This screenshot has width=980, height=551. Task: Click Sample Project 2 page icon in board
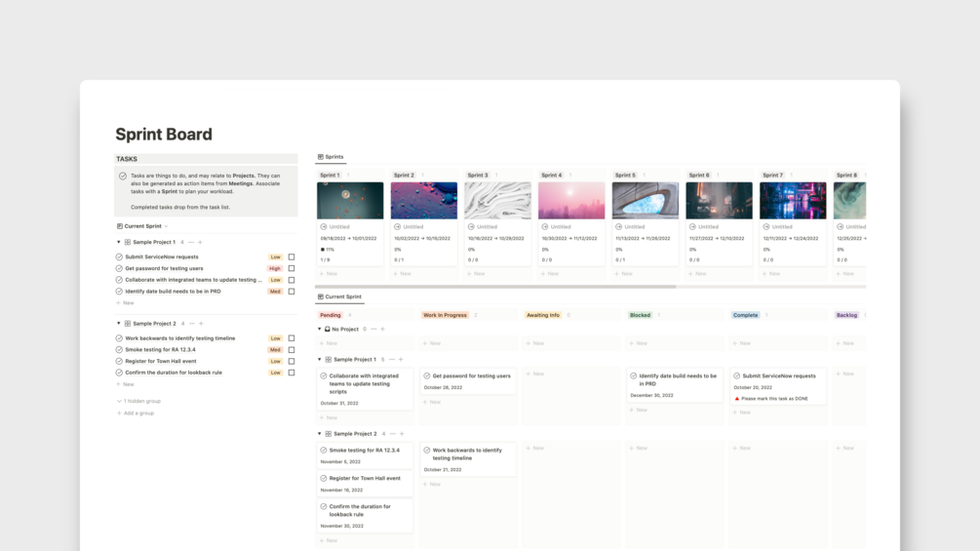point(328,434)
